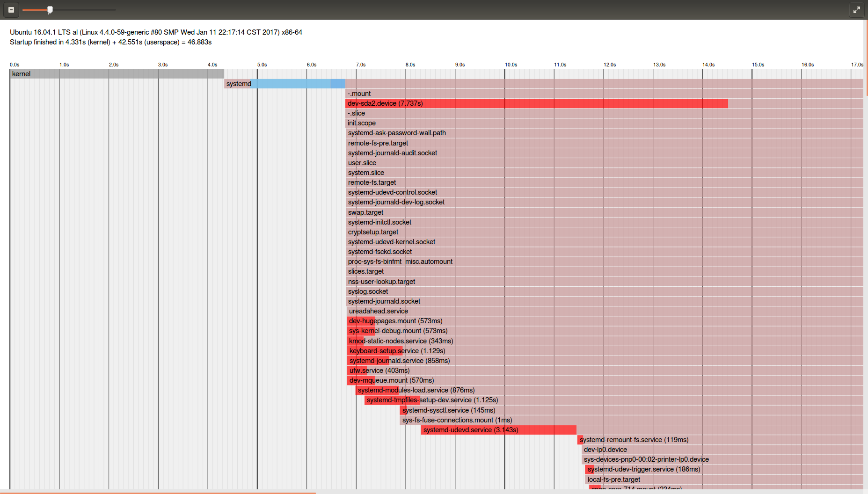Click nss-user-lookup.target row

click(x=604, y=282)
